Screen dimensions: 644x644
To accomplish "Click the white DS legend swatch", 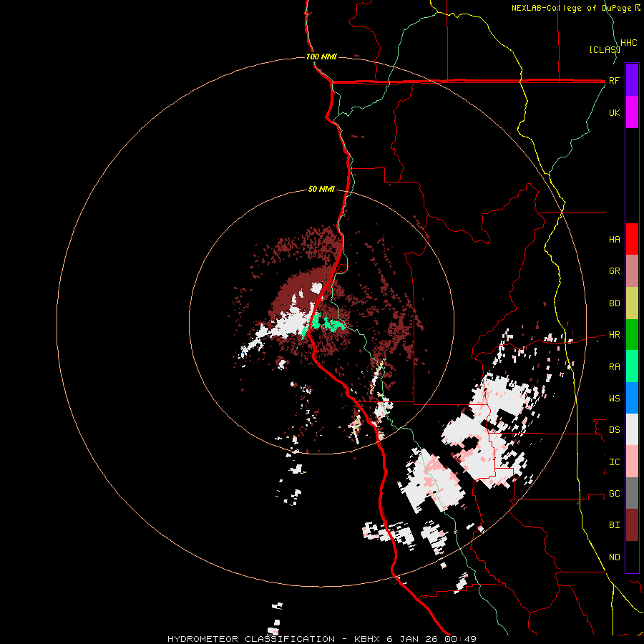I will [632, 429].
